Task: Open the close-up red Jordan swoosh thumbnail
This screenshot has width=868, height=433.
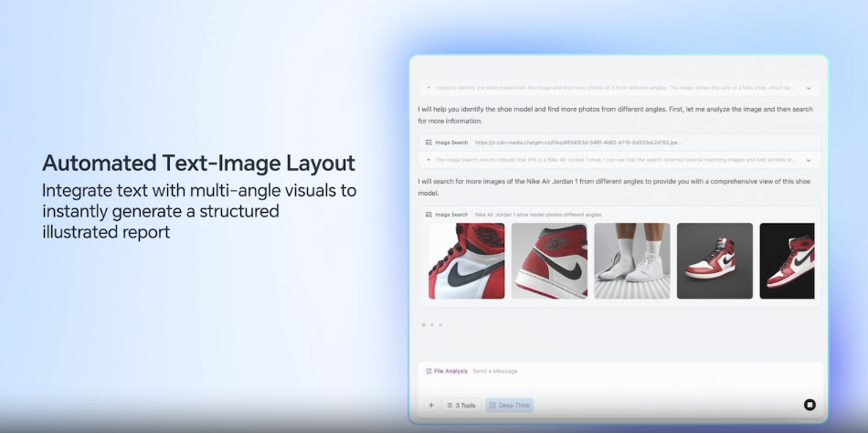Action: [x=466, y=260]
